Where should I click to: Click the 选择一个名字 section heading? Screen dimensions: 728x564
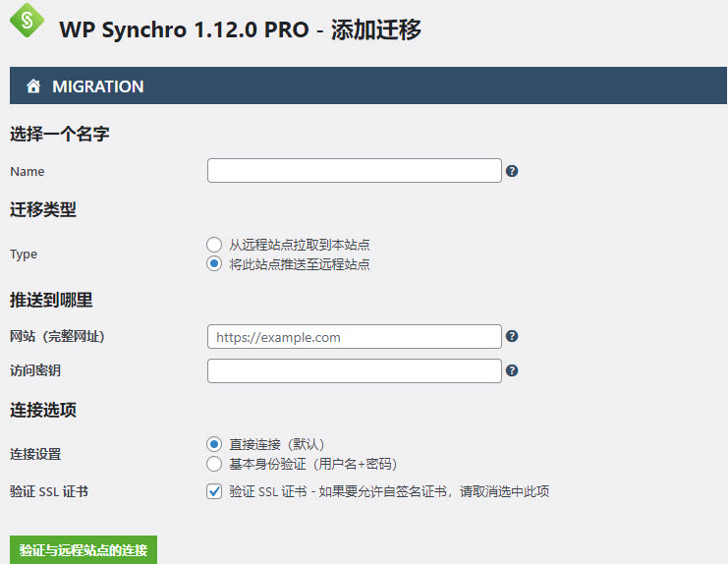[x=59, y=134]
